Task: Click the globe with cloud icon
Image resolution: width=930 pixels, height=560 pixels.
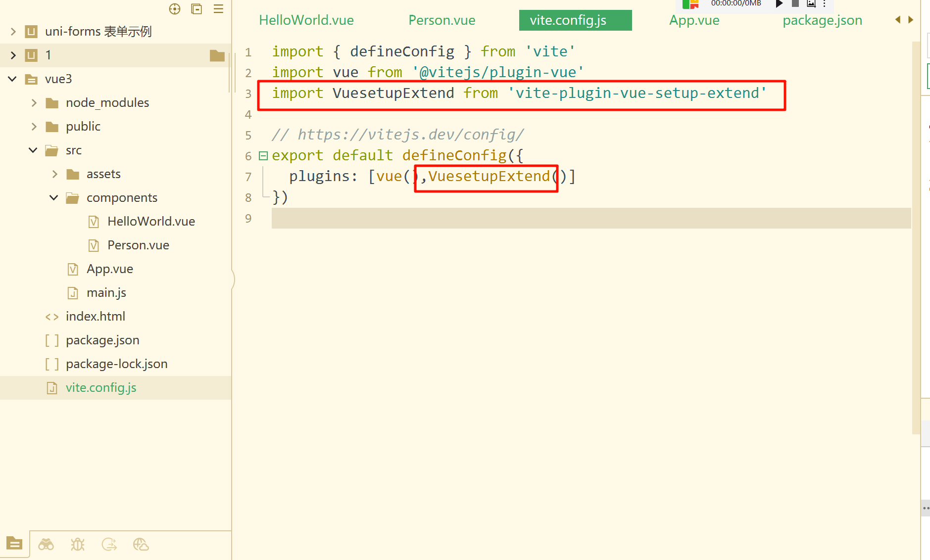Action: pos(141,545)
